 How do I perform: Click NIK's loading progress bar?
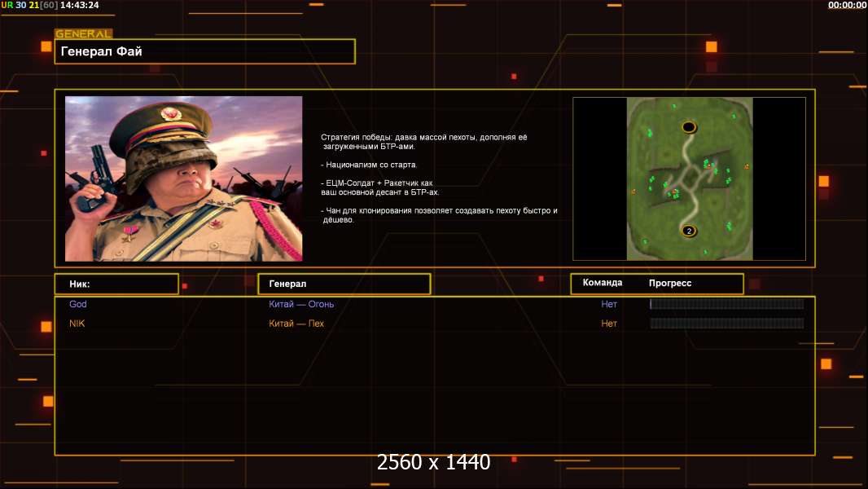click(x=726, y=324)
